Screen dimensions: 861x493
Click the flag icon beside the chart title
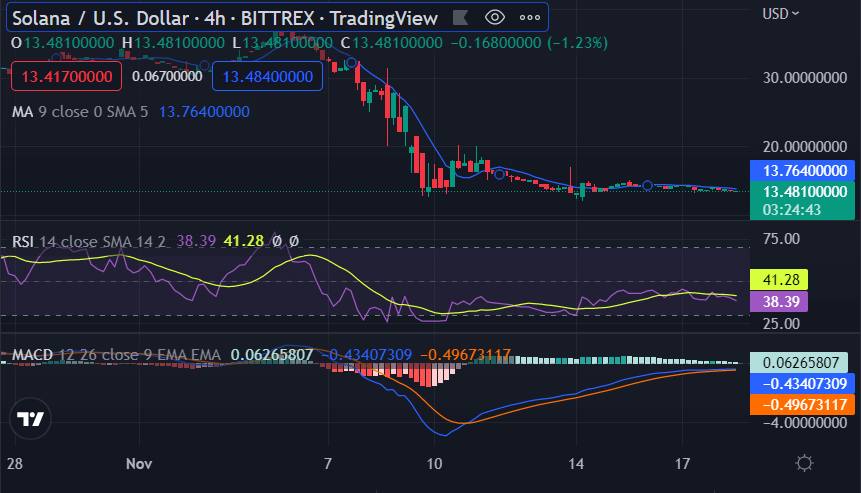(460, 18)
